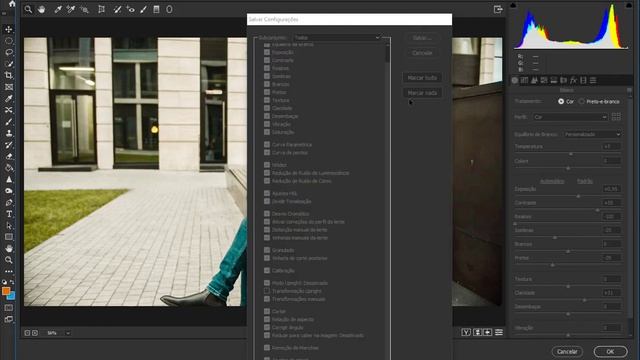Click Cancelar in Camera Raw window
This screenshot has width=640, height=360.
point(567,351)
